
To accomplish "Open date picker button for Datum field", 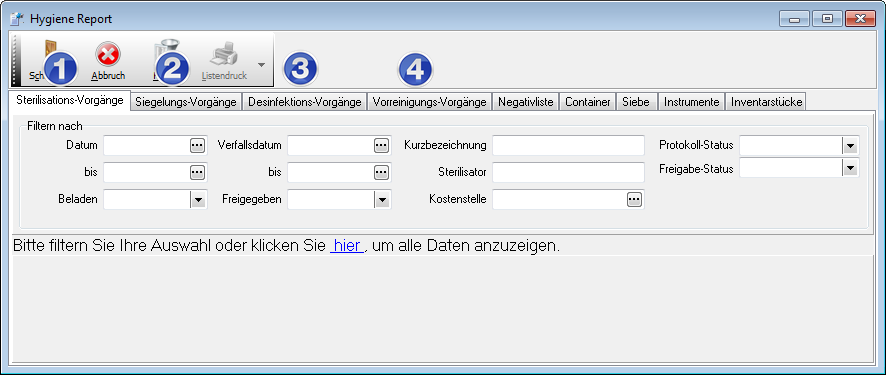I will coord(197,146).
